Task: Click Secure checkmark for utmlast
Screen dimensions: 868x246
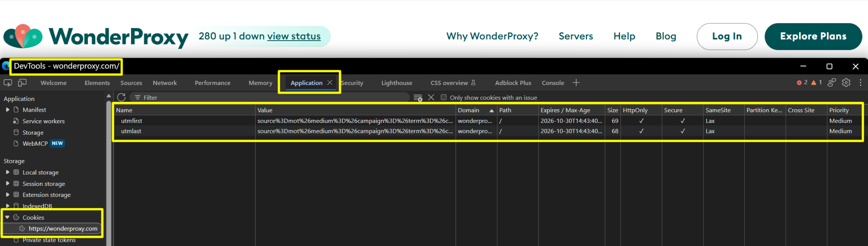Action: (x=682, y=131)
